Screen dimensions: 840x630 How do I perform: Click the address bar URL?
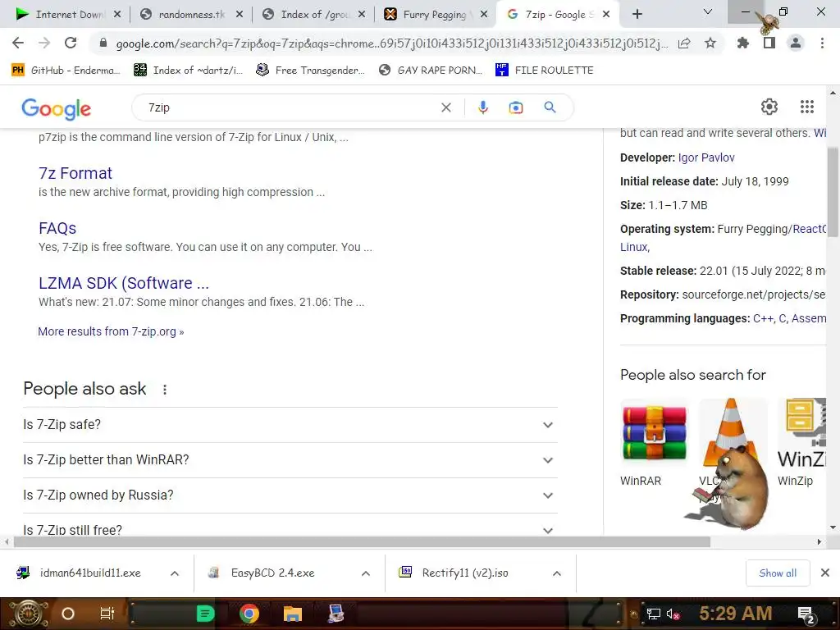(x=391, y=43)
